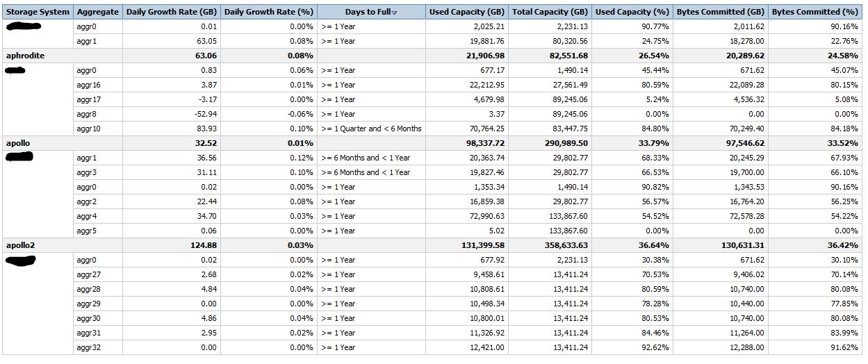Sort by Used Capacity (GB) header
868x364 pixels.
click(x=467, y=12)
